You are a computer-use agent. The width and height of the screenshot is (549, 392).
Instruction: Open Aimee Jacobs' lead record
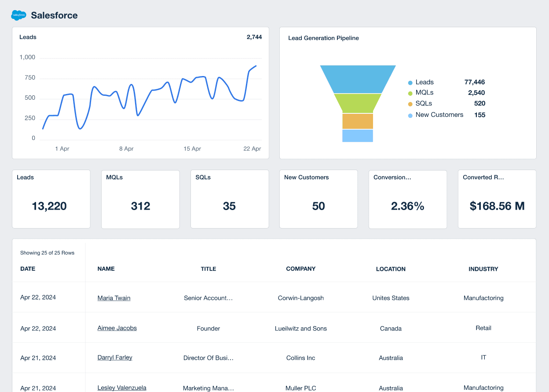[x=117, y=328]
